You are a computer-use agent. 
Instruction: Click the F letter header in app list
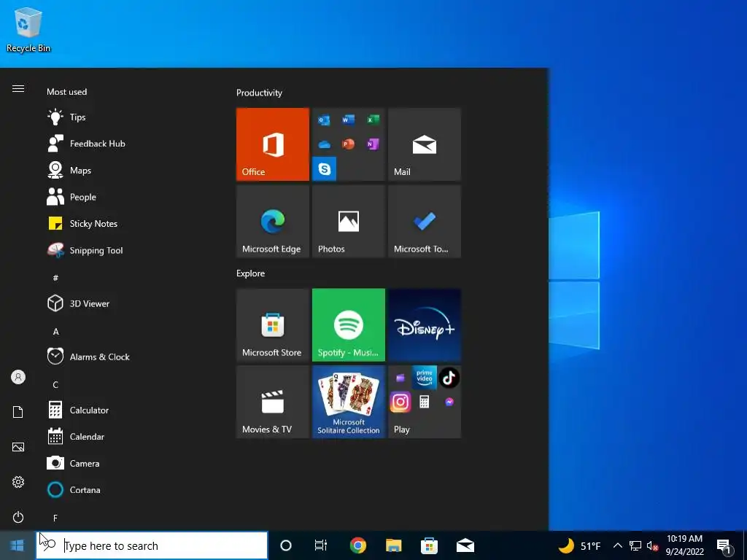click(x=55, y=518)
